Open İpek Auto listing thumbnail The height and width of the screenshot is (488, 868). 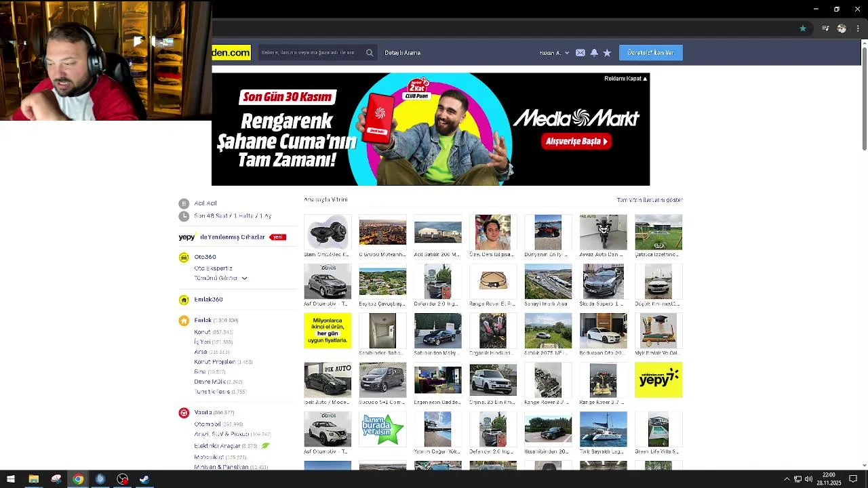tap(328, 380)
